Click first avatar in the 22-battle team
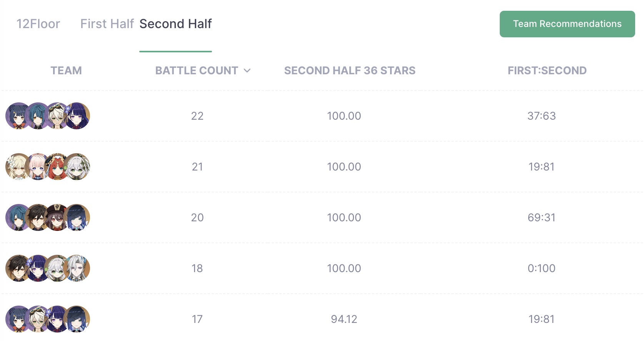 tap(18, 116)
